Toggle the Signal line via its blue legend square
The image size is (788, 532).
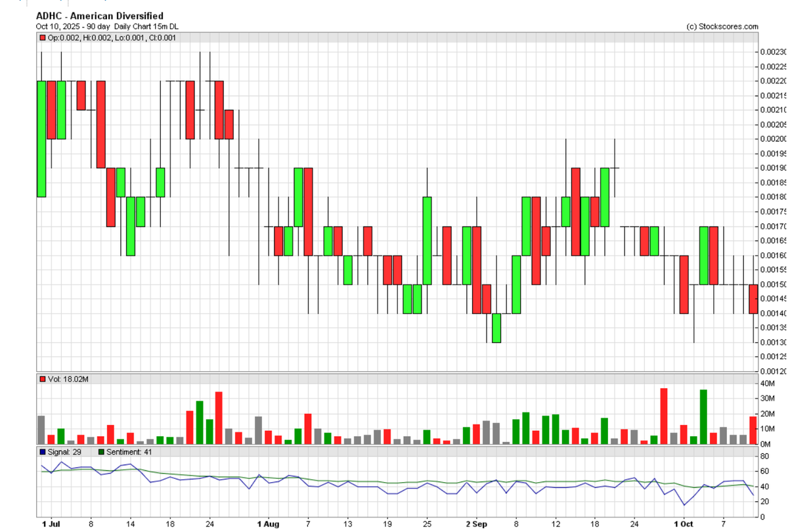[41, 451]
